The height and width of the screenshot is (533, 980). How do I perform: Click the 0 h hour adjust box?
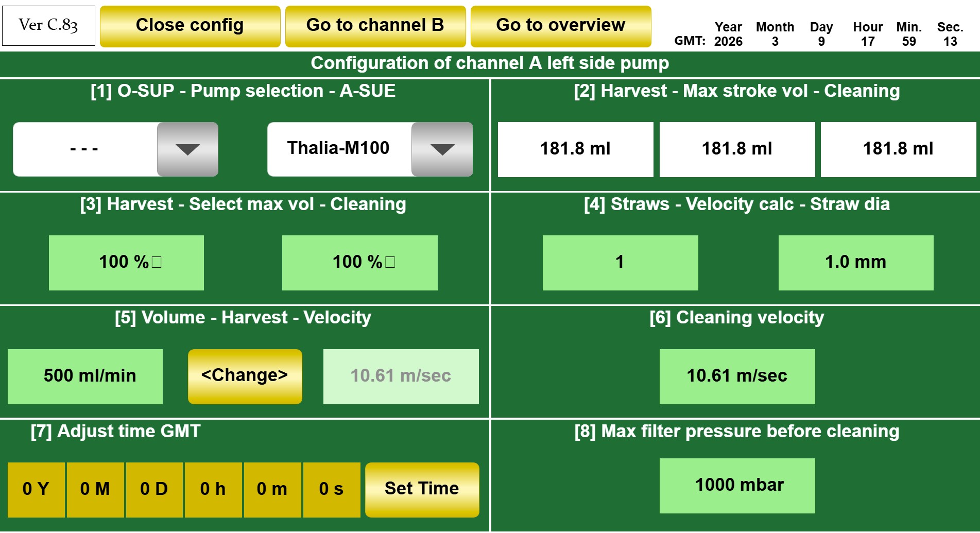coord(213,489)
